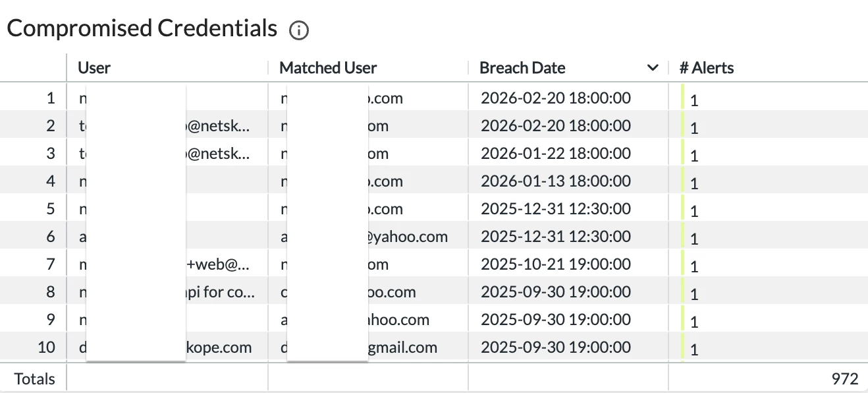Click row number 10

point(47,348)
